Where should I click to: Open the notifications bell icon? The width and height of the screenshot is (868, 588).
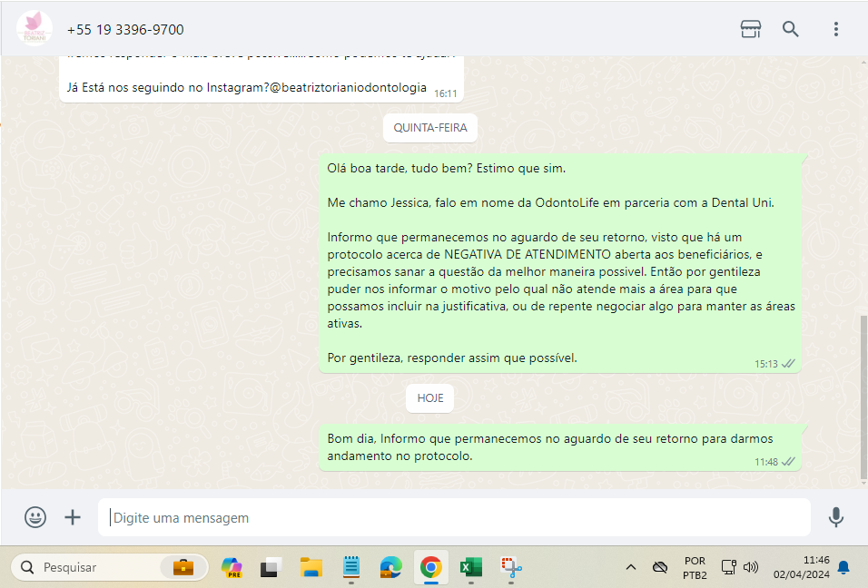pyautogui.click(x=843, y=567)
